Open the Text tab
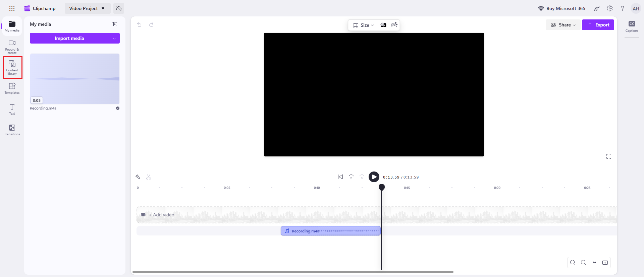Image resolution: width=644 pixels, height=277 pixels. pyautogui.click(x=12, y=109)
